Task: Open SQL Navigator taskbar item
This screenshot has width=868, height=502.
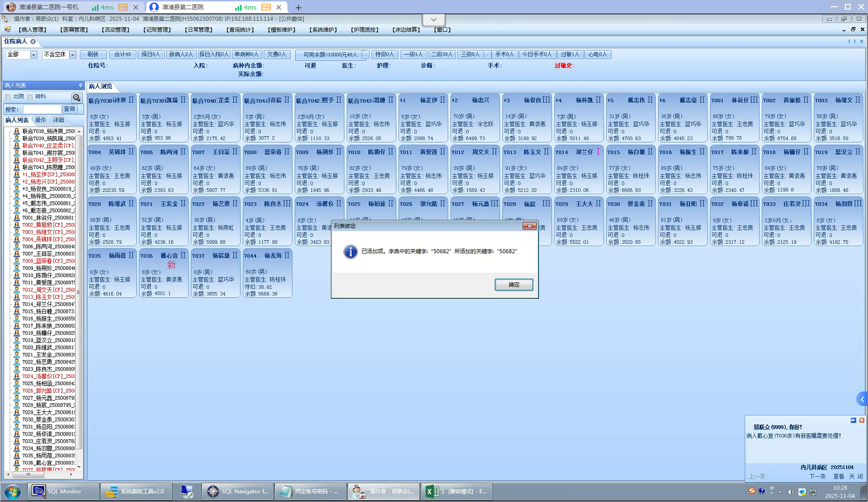Action: point(238,491)
